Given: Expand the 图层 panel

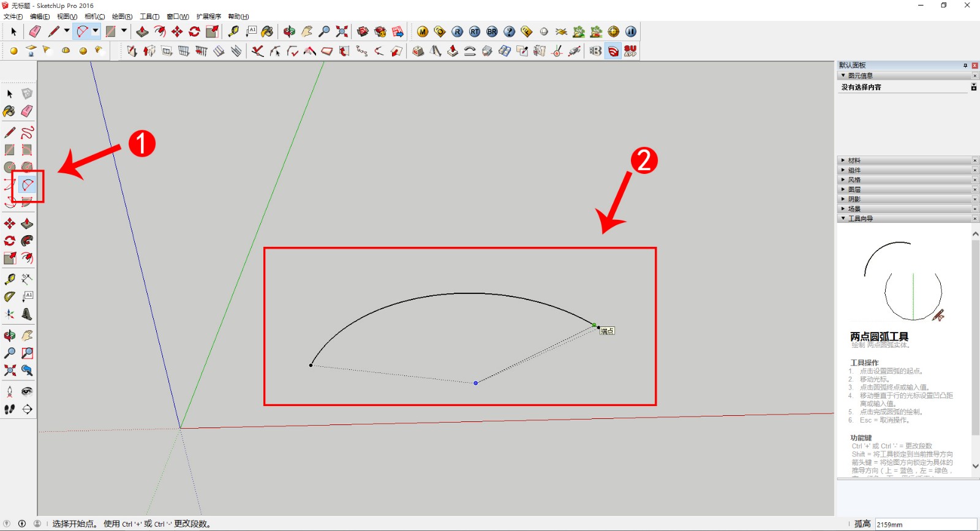Looking at the screenshot, I should coord(843,189).
